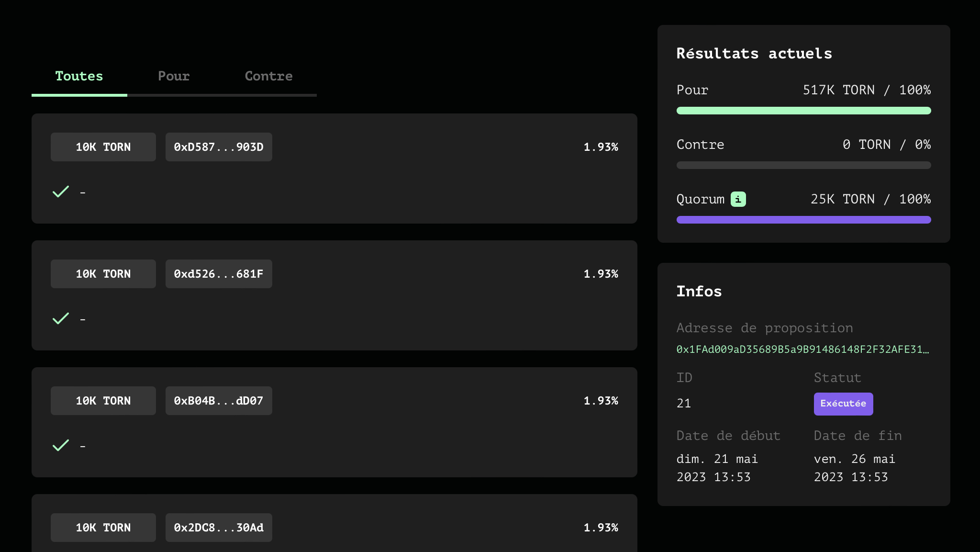Click the Résultats actuels heading
This screenshot has height=552, width=980.
(754, 53)
